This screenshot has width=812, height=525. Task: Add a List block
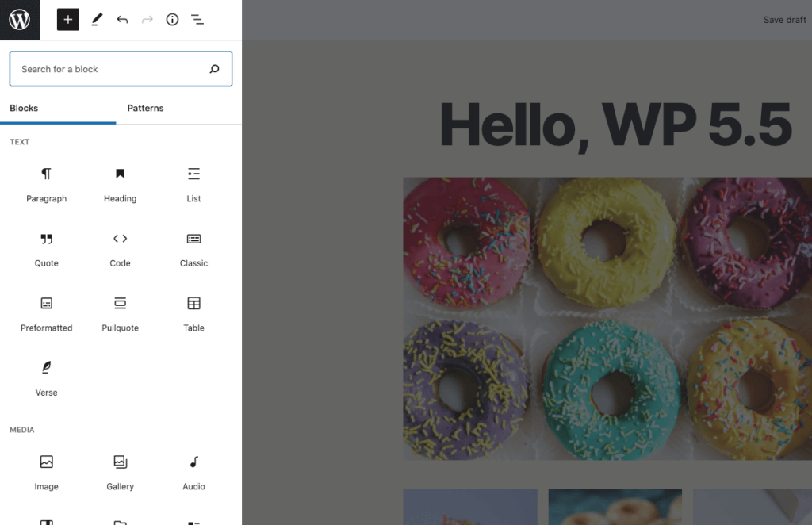193,185
